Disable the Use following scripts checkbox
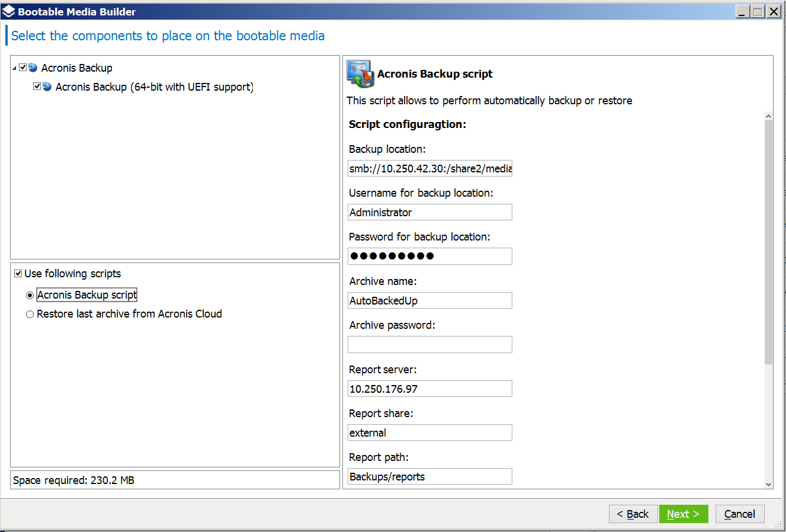Screen dimensions: 786x532 tap(18, 273)
